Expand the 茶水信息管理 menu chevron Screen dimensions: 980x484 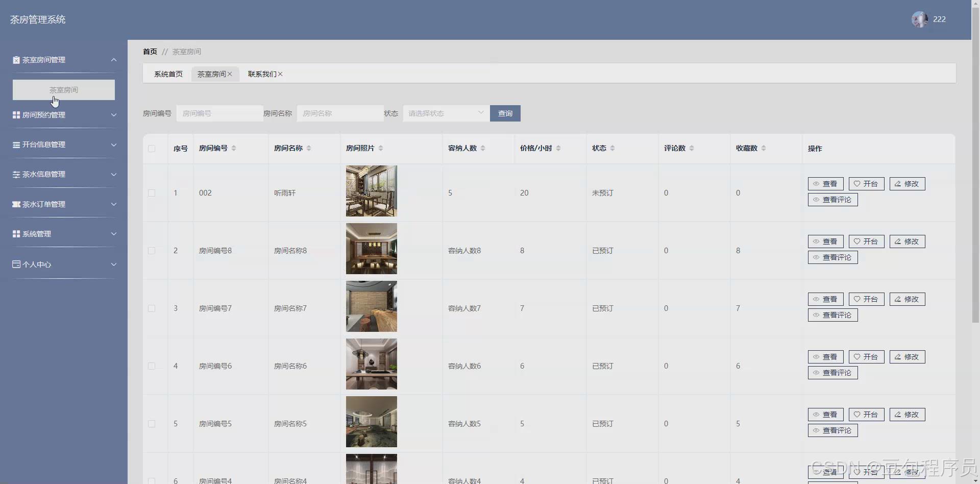[114, 175]
